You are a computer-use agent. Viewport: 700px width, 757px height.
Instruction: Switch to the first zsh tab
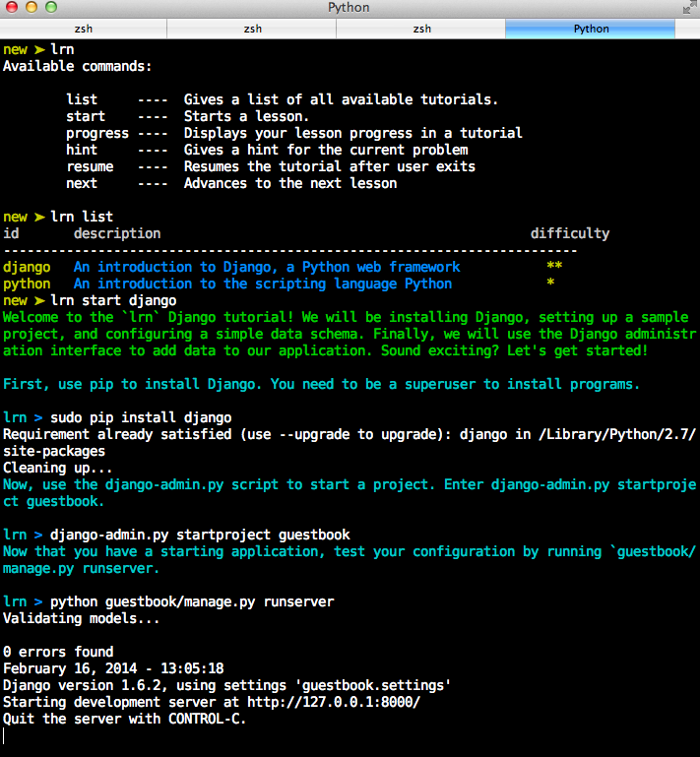point(83,29)
